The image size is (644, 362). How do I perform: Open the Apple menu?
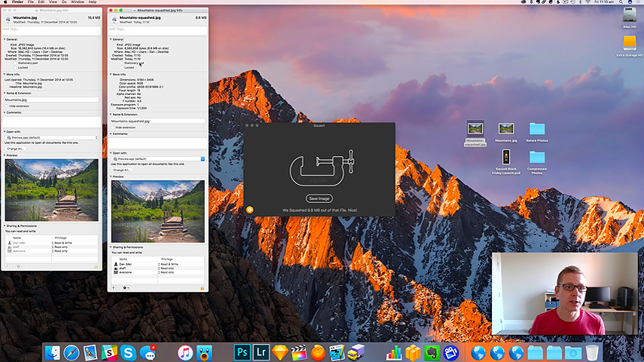(6, 2)
